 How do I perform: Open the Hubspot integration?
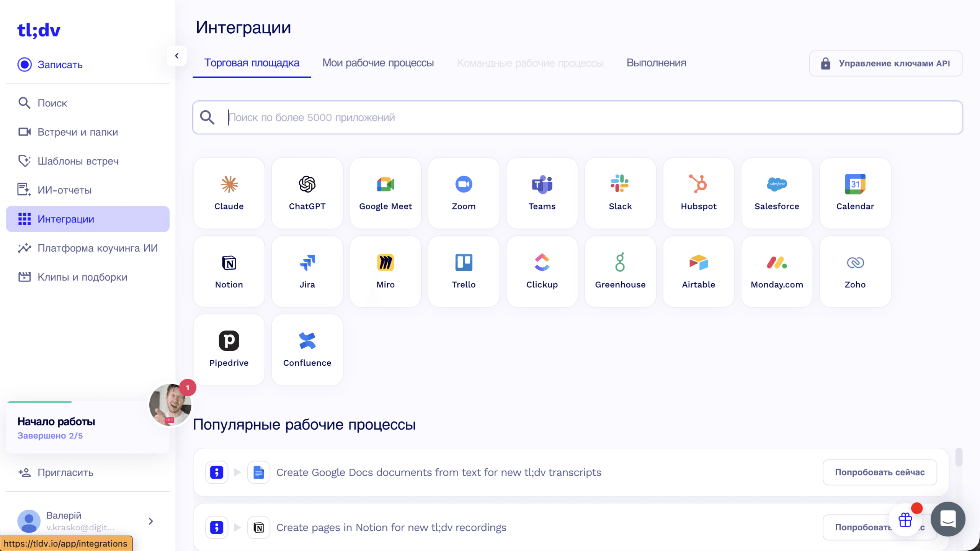699,193
